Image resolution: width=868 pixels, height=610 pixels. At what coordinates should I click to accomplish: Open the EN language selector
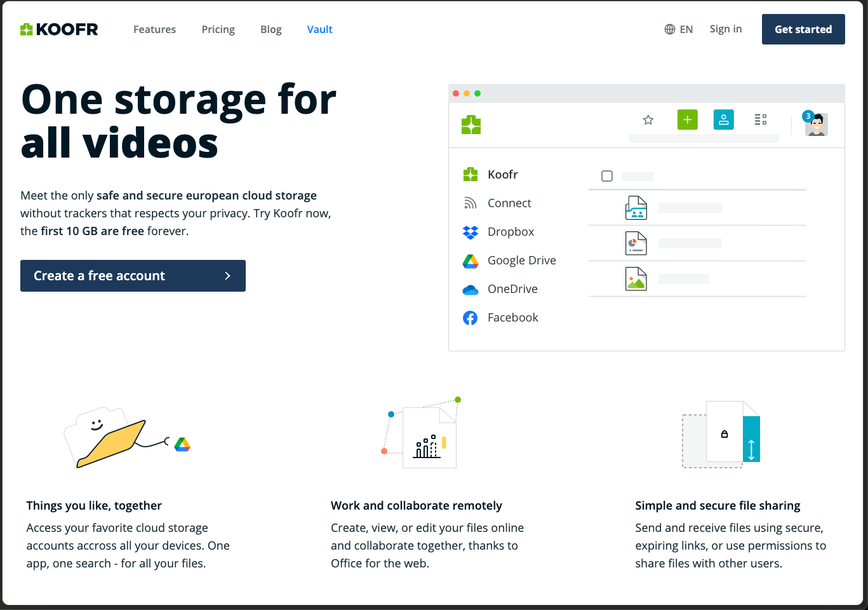679,29
